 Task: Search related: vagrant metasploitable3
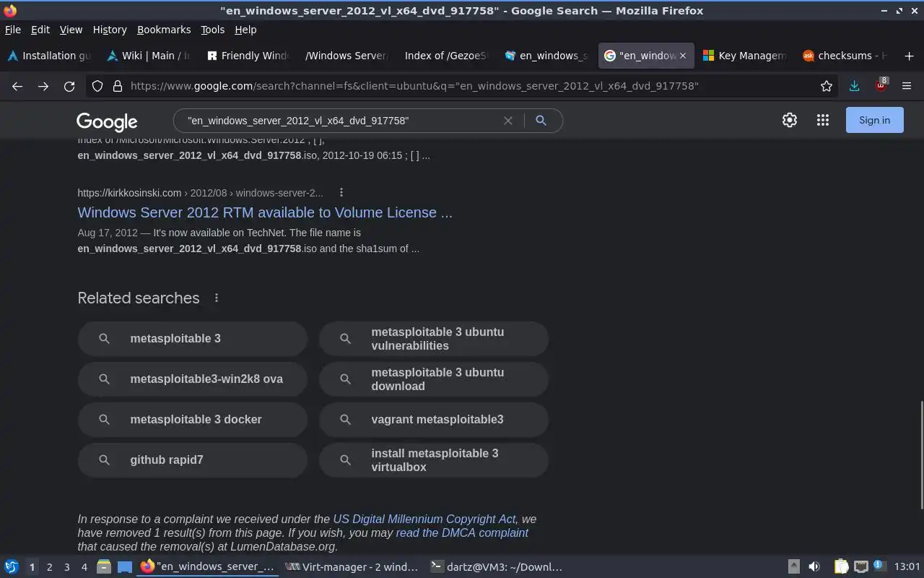tap(434, 419)
